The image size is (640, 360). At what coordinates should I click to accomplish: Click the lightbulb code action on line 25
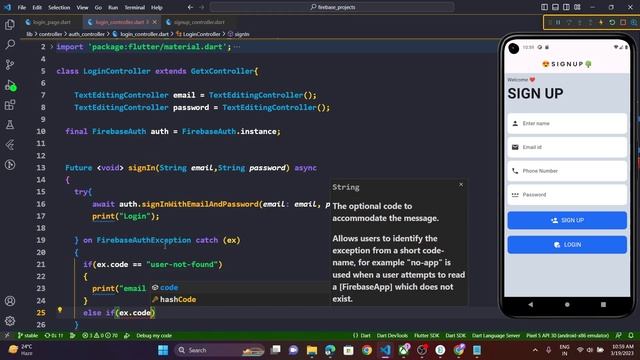pyautogui.click(x=60, y=310)
